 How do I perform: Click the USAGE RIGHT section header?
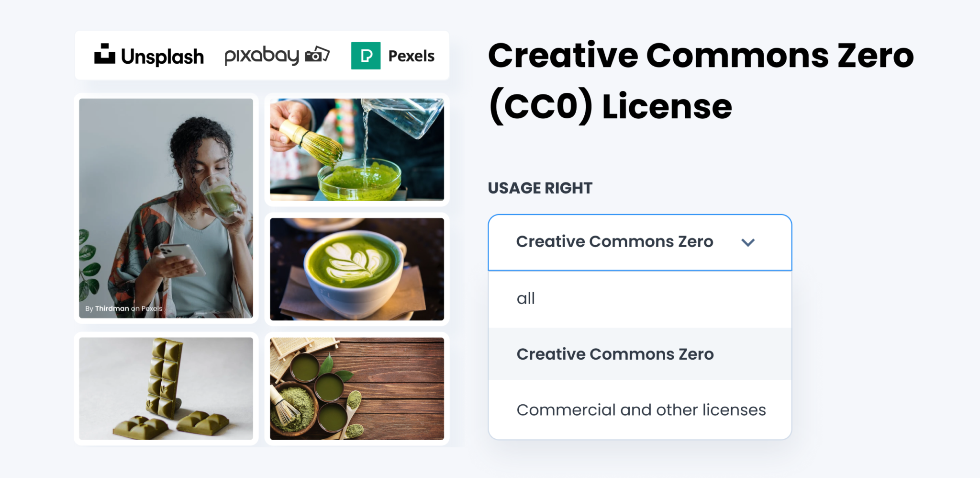pyautogui.click(x=539, y=188)
